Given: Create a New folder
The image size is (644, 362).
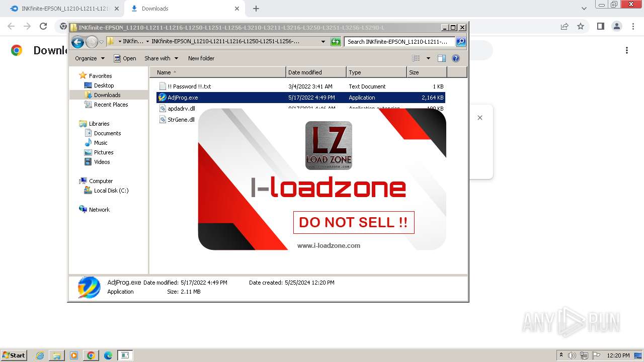Looking at the screenshot, I should click(x=201, y=58).
